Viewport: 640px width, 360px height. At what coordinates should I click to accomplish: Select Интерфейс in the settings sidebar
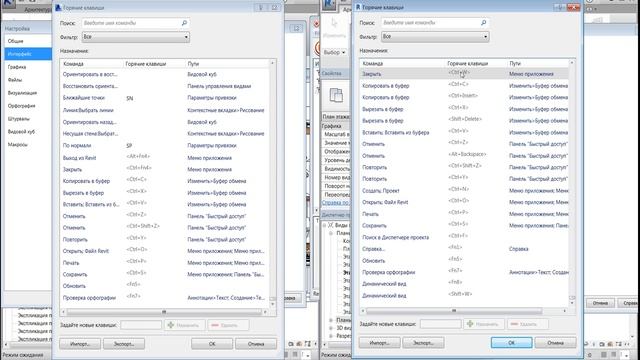28,54
